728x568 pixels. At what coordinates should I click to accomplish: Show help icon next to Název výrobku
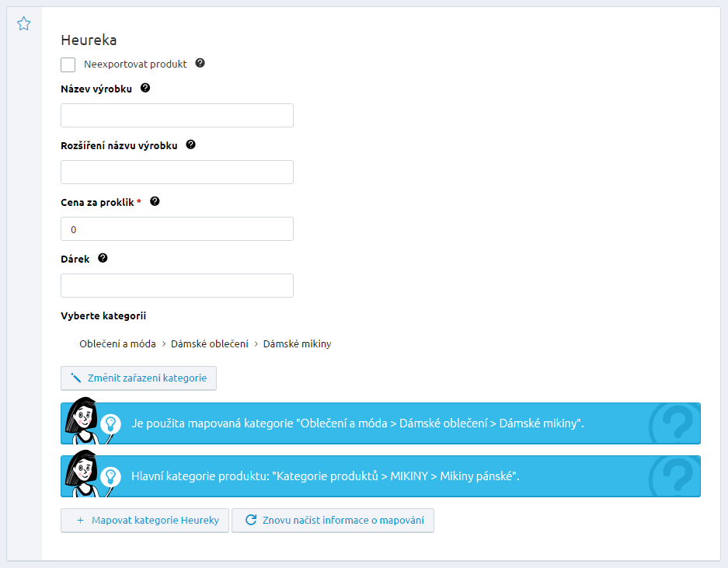145,88
